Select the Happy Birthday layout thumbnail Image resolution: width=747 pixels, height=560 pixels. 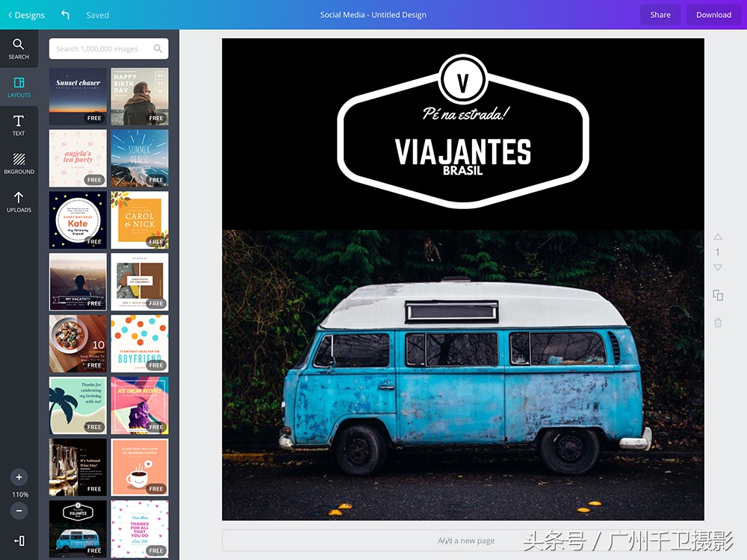(140, 96)
